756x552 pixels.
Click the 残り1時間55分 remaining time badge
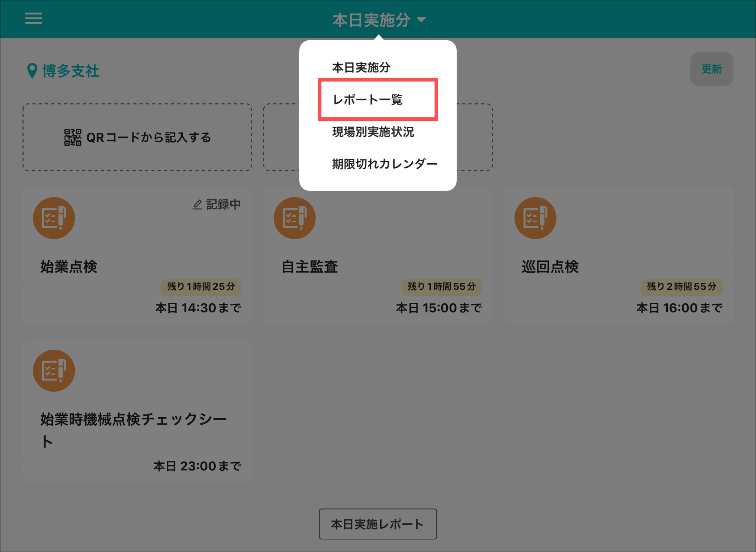(441, 287)
